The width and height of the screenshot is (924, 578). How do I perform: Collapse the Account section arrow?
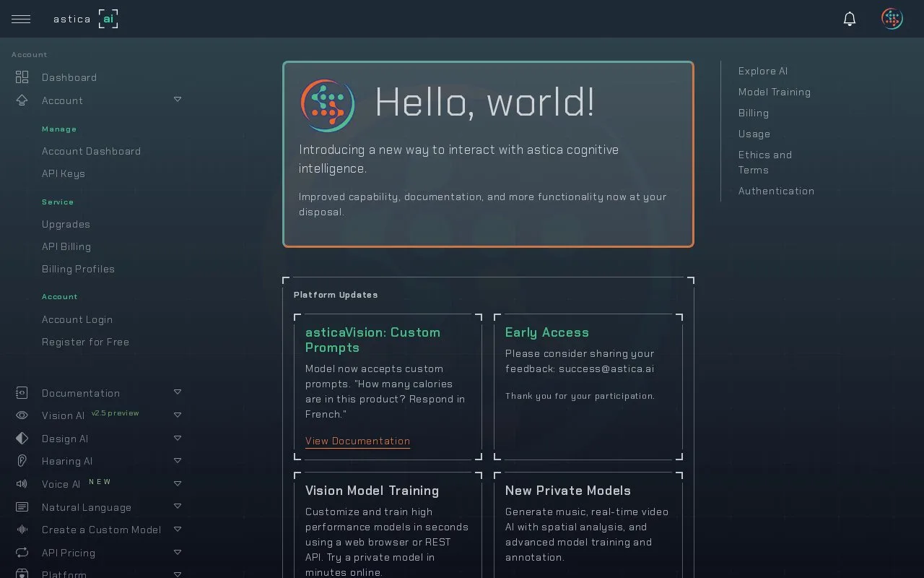[x=178, y=100]
